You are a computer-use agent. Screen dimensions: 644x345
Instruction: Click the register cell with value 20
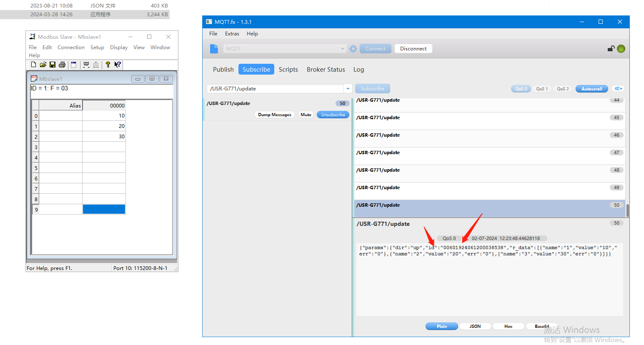[x=104, y=126]
